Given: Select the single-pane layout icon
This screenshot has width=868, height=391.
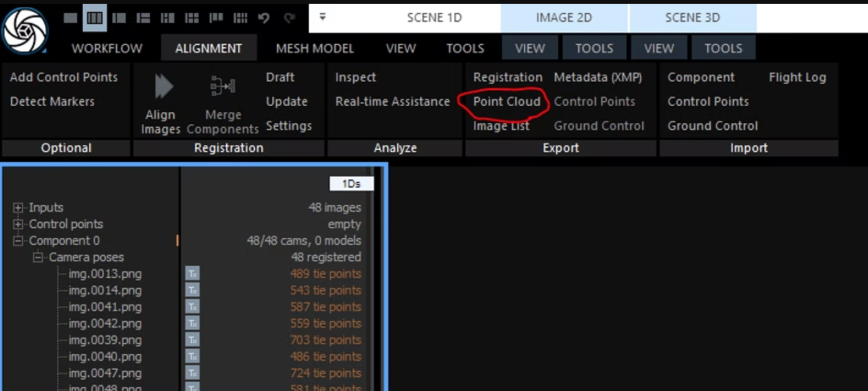Looking at the screenshot, I should pyautogui.click(x=70, y=18).
